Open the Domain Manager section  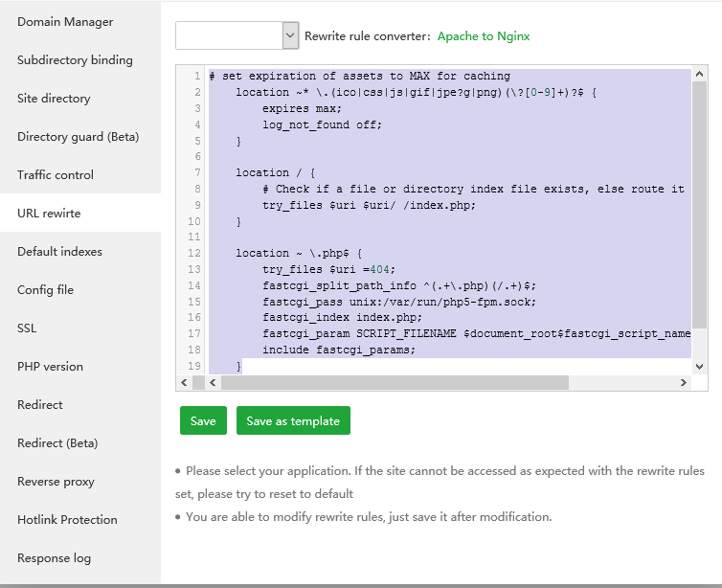pyautogui.click(x=65, y=21)
